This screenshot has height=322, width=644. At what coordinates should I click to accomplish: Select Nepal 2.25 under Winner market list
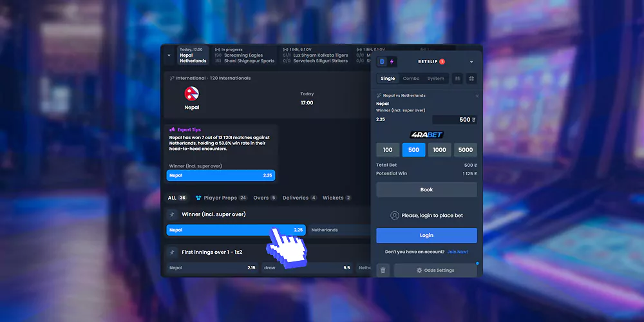[236, 230]
